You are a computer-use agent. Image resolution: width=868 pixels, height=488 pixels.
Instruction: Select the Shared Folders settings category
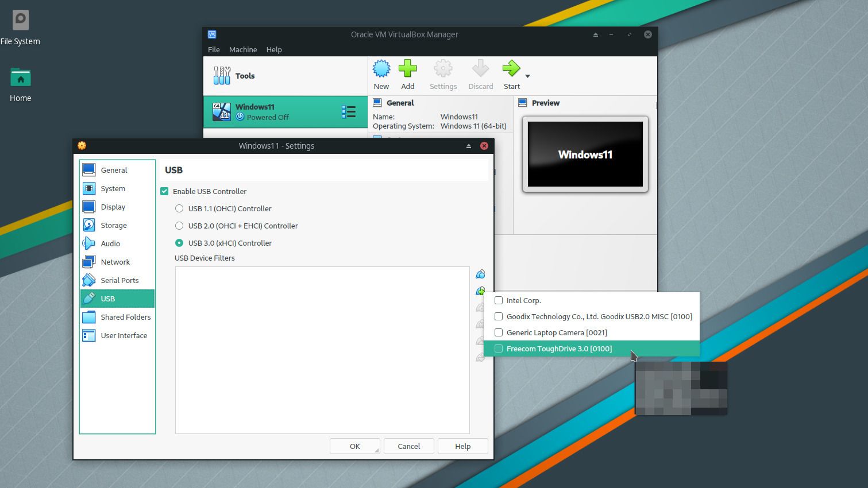(117, 317)
